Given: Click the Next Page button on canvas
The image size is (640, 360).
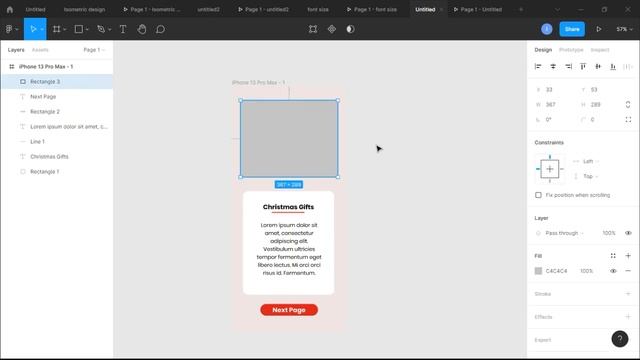Looking at the screenshot, I should point(289,310).
